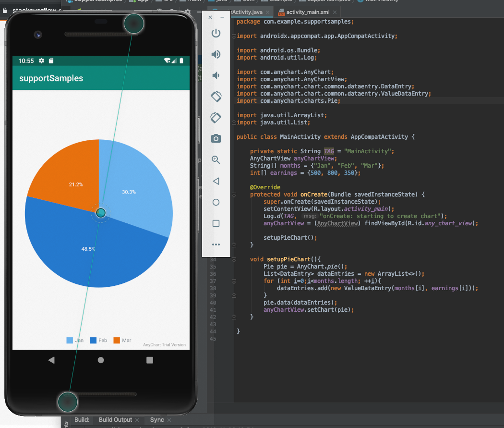Collapse the for loop fold marker
504x428 pixels.
tap(234, 281)
